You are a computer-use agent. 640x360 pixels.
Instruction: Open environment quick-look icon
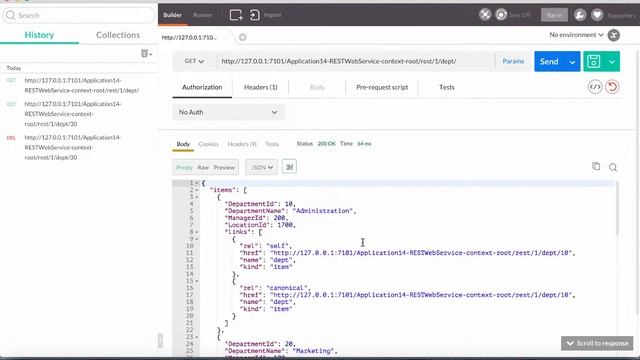point(613,35)
